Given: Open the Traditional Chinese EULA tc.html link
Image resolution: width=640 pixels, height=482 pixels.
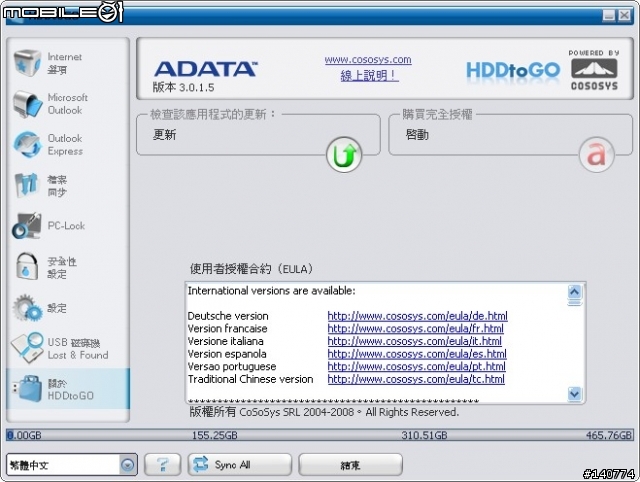Looking at the screenshot, I should point(416,379).
